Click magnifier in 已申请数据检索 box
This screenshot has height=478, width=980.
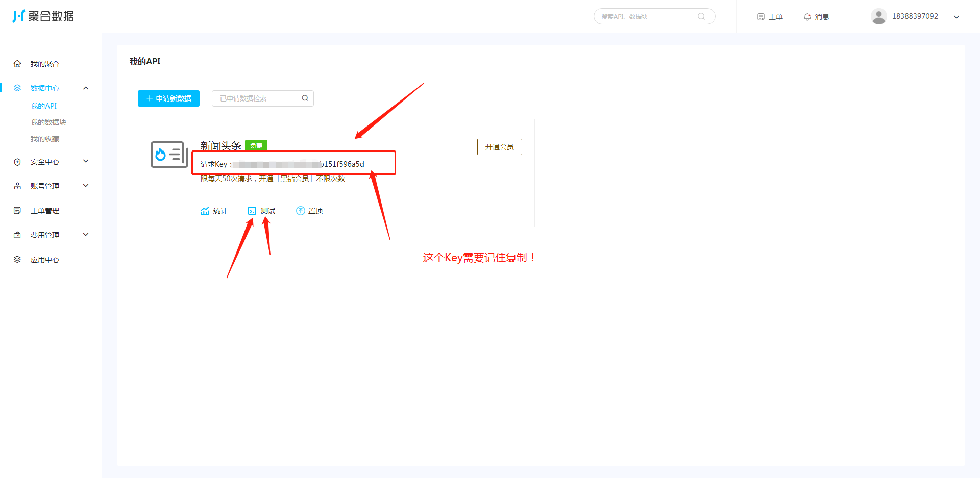(305, 98)
